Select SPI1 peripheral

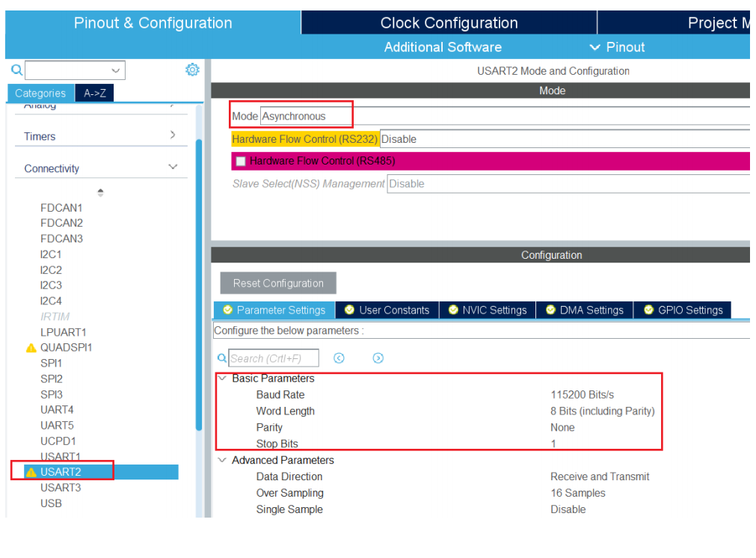[51, 364]
